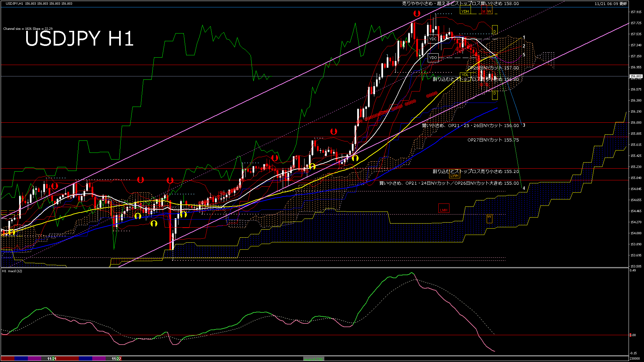Click the 'OP27日NYカット 155.75' level label
Screen dimensions: 644x362
[493, 140]
